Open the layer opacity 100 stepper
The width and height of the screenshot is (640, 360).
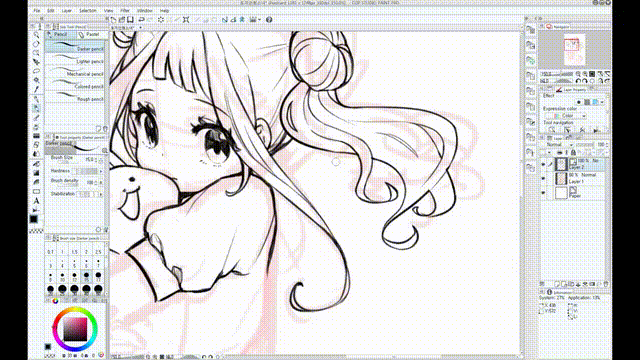607,145
